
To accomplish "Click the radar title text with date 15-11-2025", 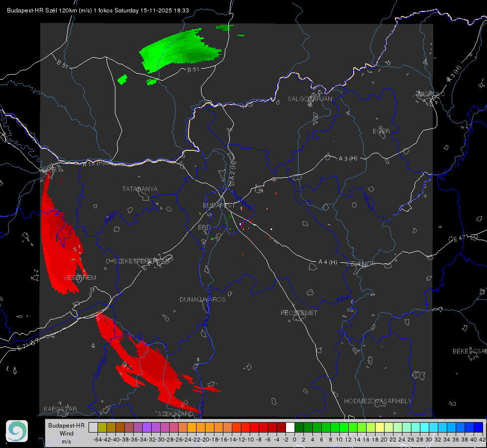I will [x=98, y=10].
